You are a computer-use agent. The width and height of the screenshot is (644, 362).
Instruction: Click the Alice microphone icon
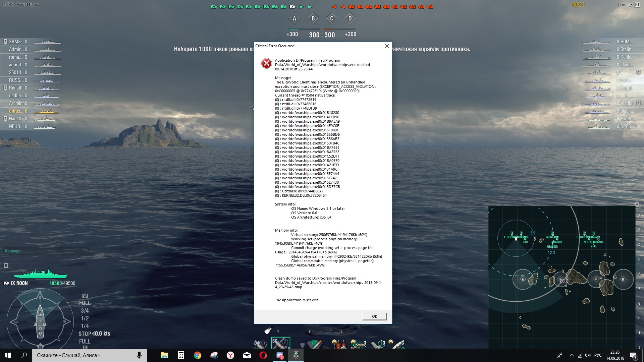[x=139, y=355]
